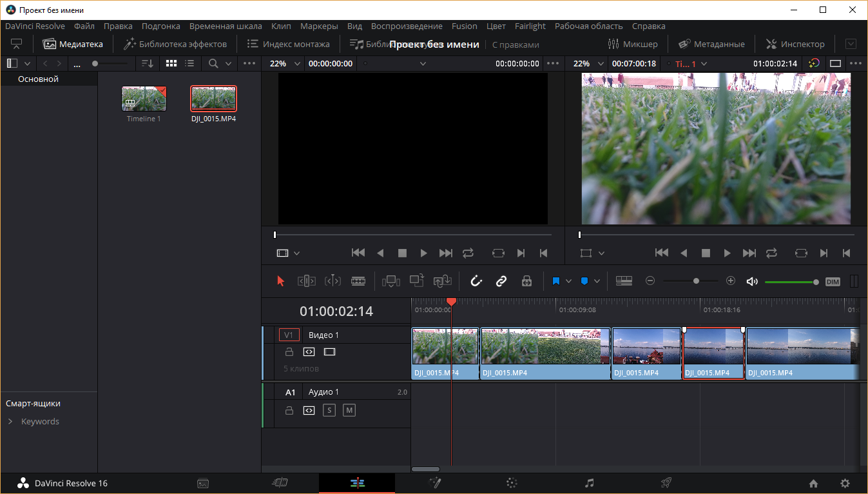Open flag color dropdown arrow
Viewport: 868px width, 494px height.
coord(568,281)
